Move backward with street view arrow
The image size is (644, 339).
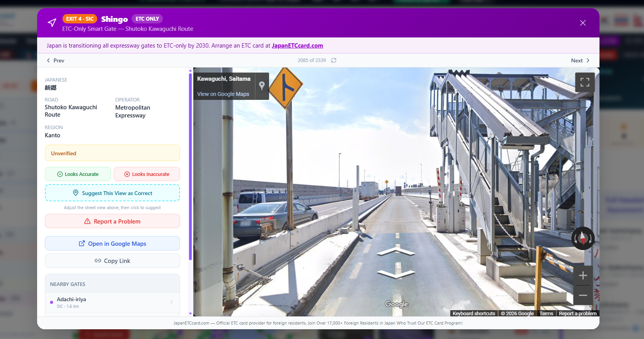coord(396,274)
